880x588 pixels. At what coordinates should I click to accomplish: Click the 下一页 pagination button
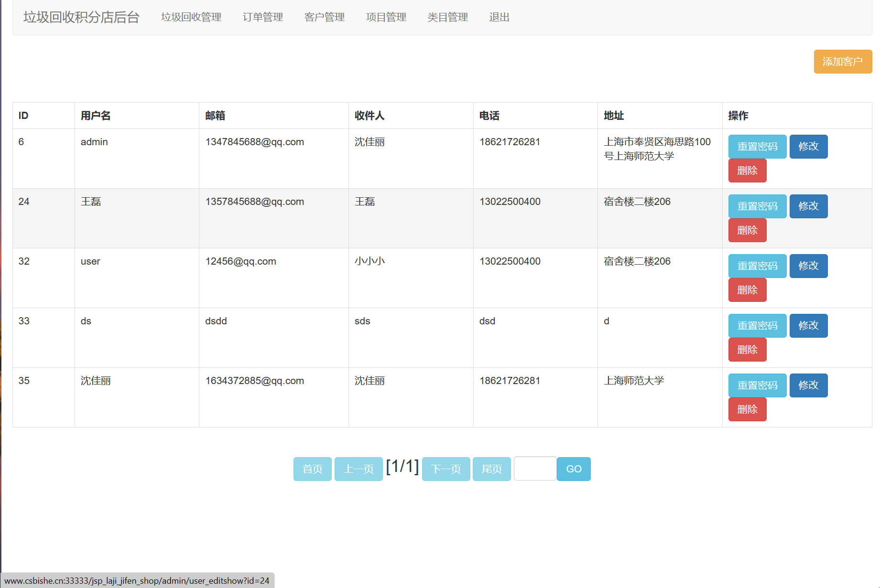[445, 469]
